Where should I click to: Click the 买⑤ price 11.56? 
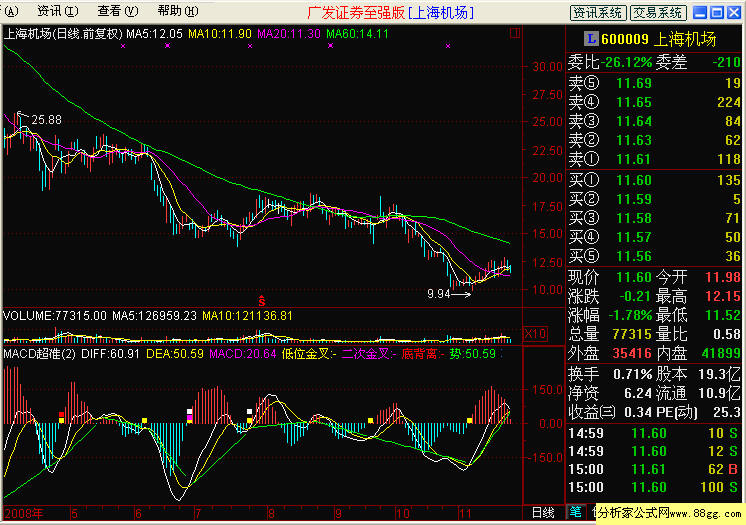coord(634,257)
